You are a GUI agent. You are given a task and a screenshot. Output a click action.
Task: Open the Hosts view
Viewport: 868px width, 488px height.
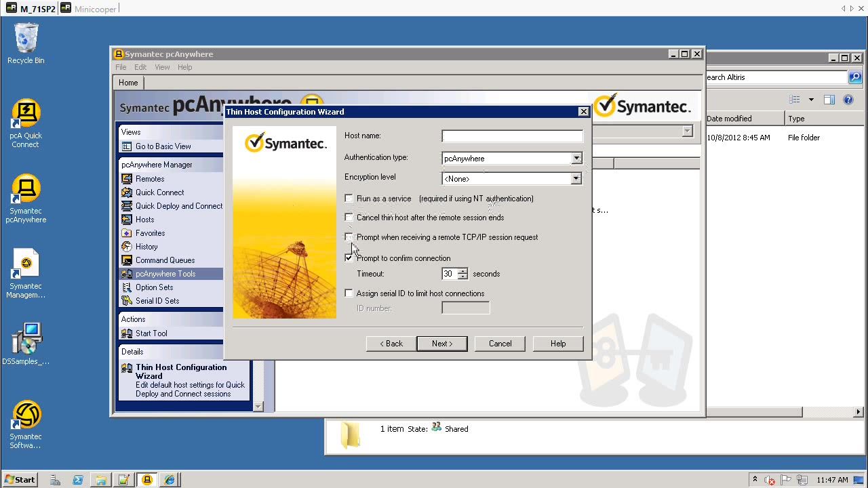click(x=144, y=219)
